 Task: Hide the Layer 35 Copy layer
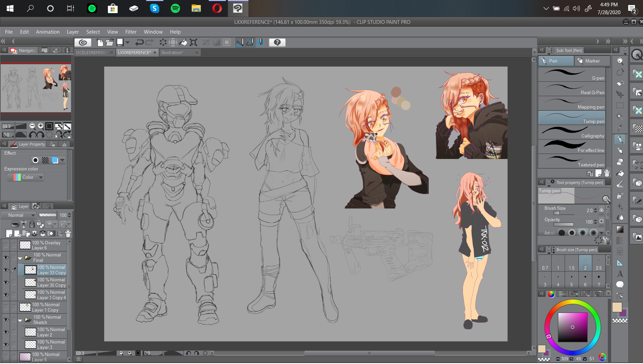[x=6, y=282]
